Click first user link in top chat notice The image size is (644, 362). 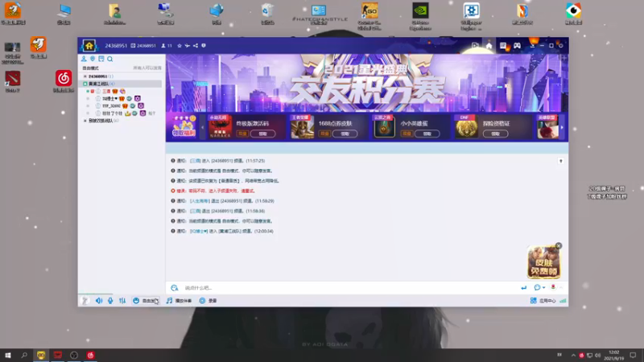point(195,161)
